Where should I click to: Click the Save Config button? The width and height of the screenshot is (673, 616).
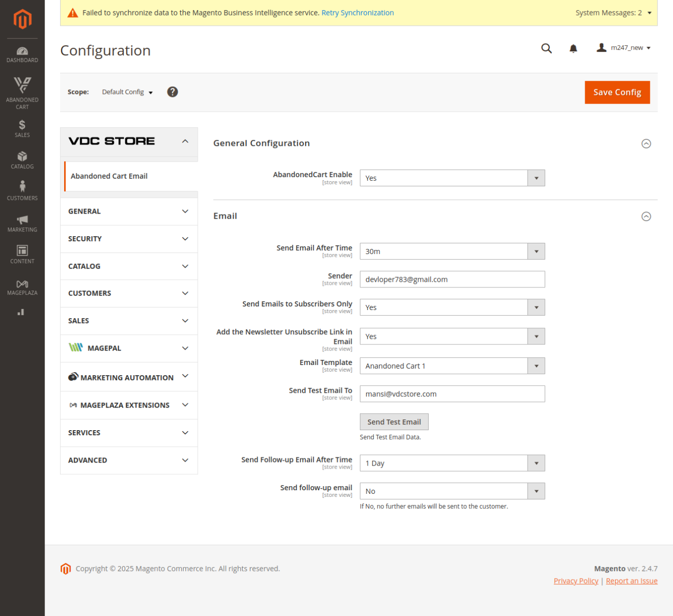[617, 92]
